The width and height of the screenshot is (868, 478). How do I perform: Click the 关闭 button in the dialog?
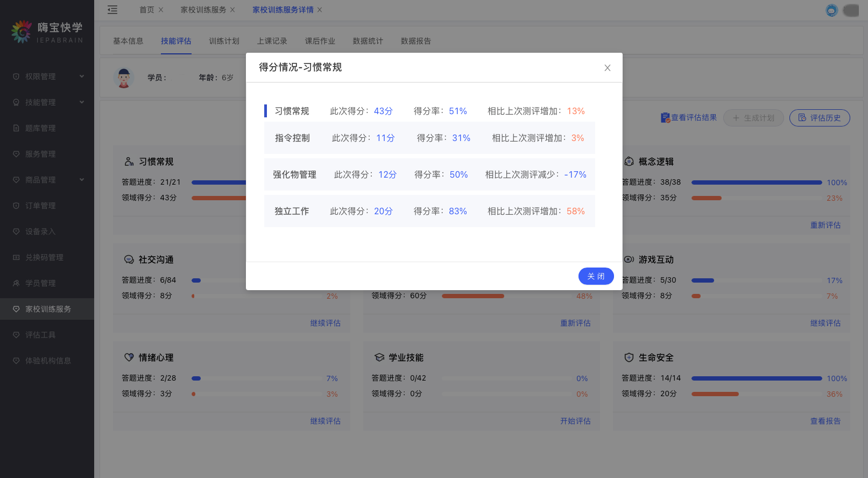tap(596, 276)
